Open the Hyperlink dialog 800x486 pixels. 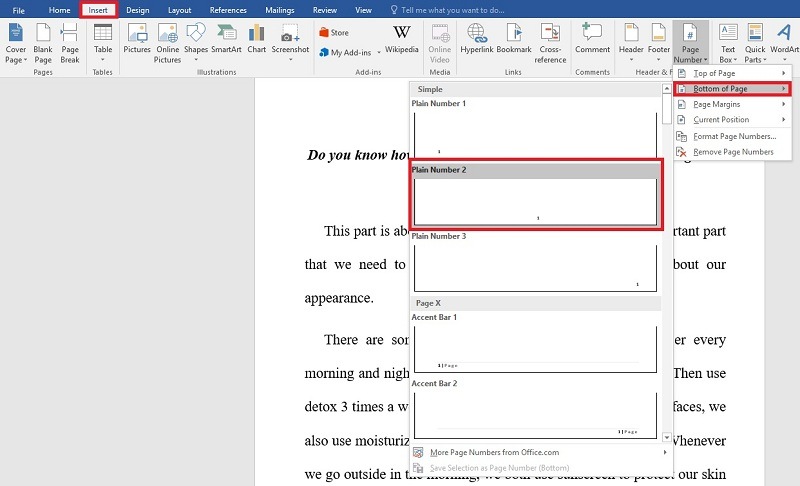(478, 39)
